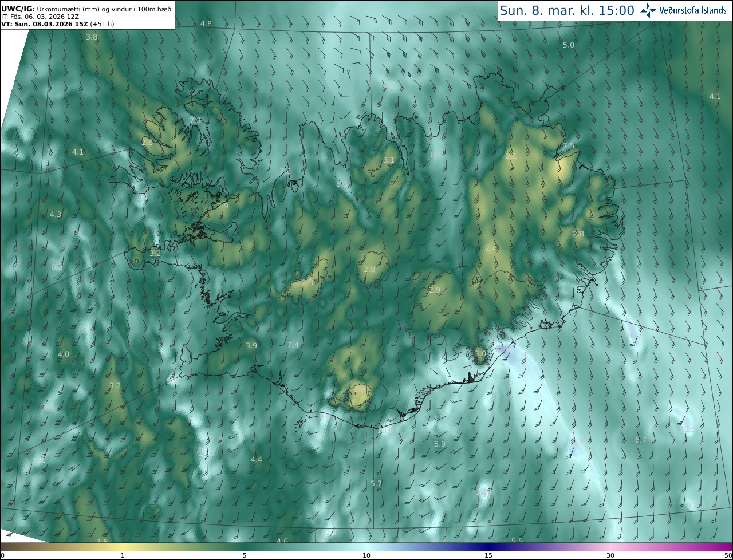The height and width of the screenshot is (560, 733).
Task: Pick the yellow color above the 1 tick
Action: [123, 547]
